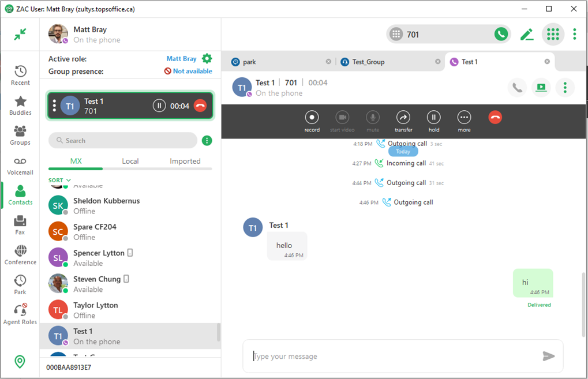Click the send message arrow
The height and width of the screenshot is (379, 588).
pyautogui.click(x=548, y=357)
